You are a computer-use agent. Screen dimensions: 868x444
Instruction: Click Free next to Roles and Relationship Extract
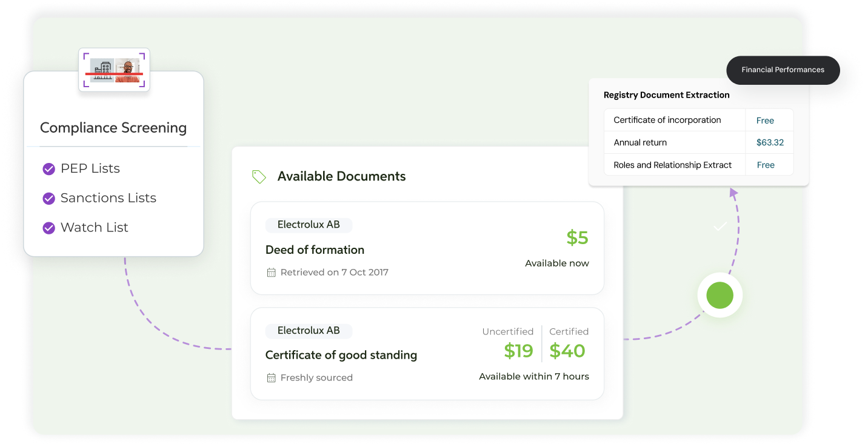tap(766, 165)
